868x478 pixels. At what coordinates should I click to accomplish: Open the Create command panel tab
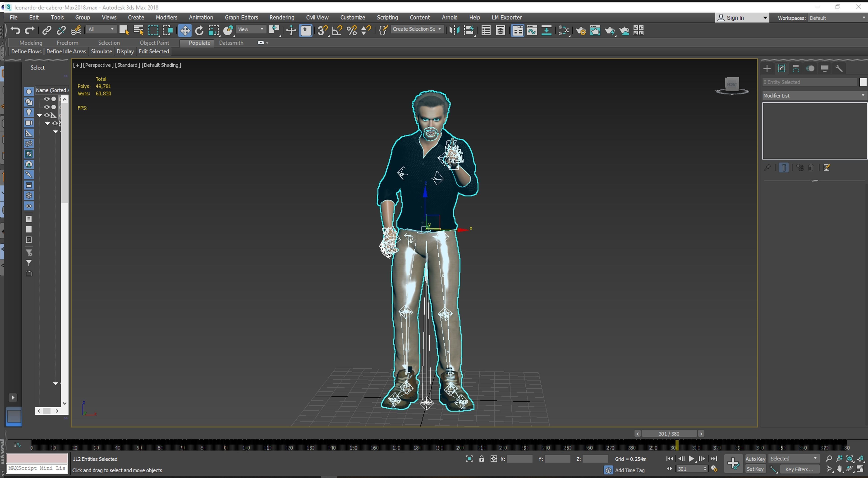(767, 69)
